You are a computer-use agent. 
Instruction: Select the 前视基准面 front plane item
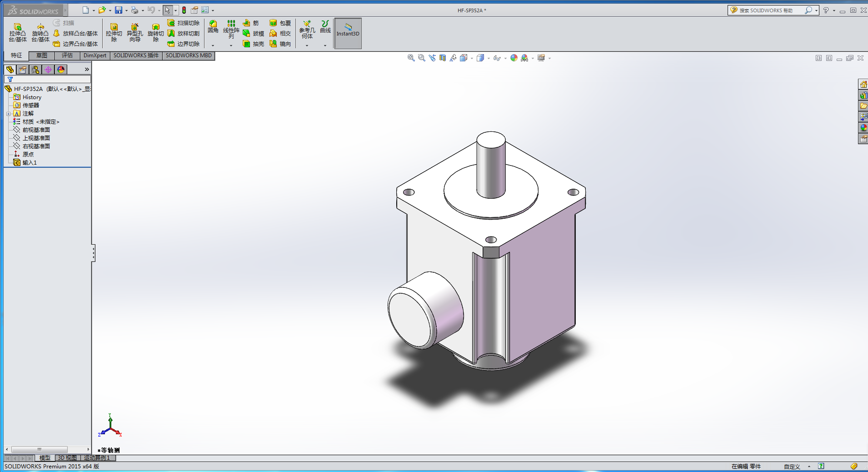click(36, 130)
